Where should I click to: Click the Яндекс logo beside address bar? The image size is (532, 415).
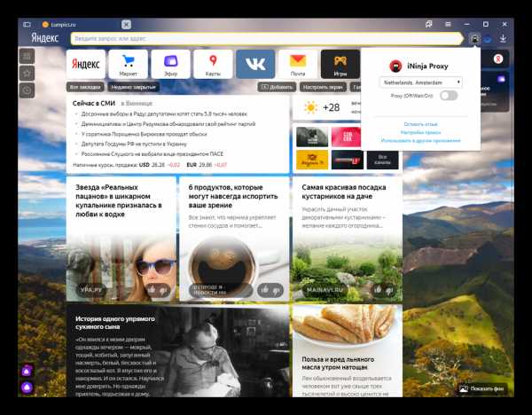click(45, 38)
